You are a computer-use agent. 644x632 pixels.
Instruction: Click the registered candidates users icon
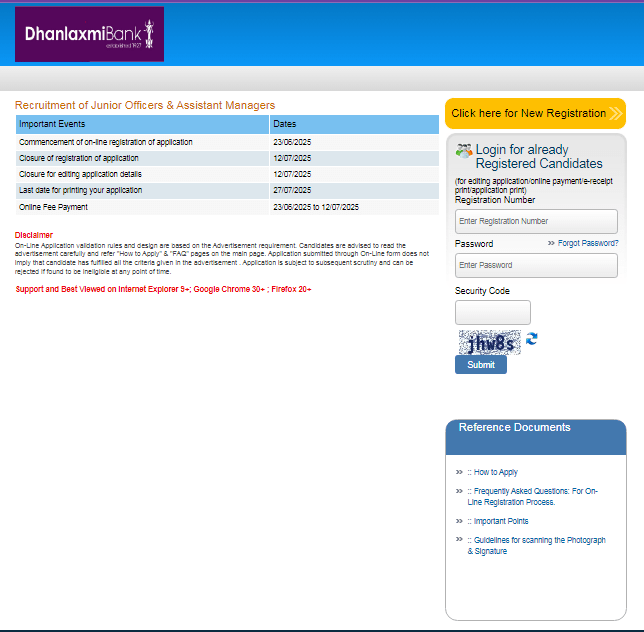[x=464, y=151]
